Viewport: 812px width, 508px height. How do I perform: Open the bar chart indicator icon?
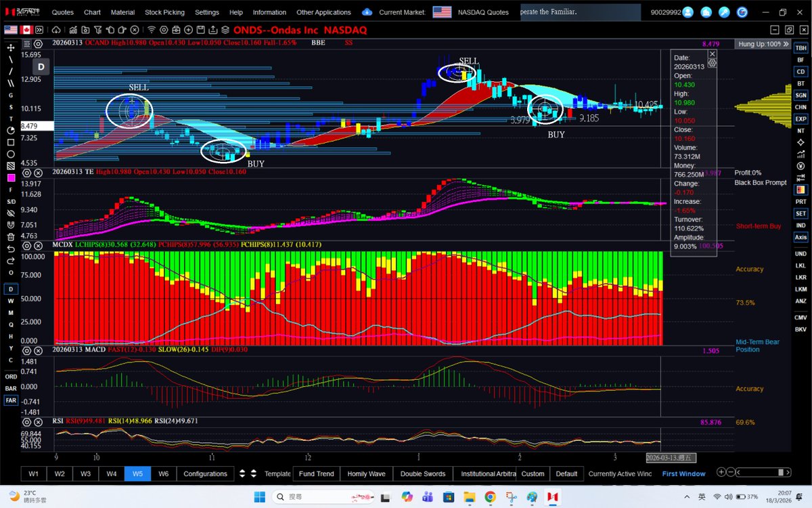pos(73,30)
